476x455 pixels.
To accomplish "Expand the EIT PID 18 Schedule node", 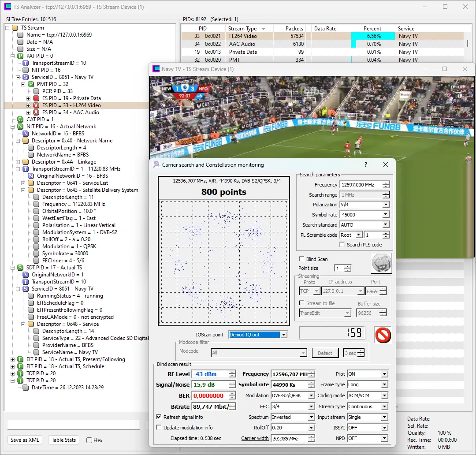I will coord(13,366).
